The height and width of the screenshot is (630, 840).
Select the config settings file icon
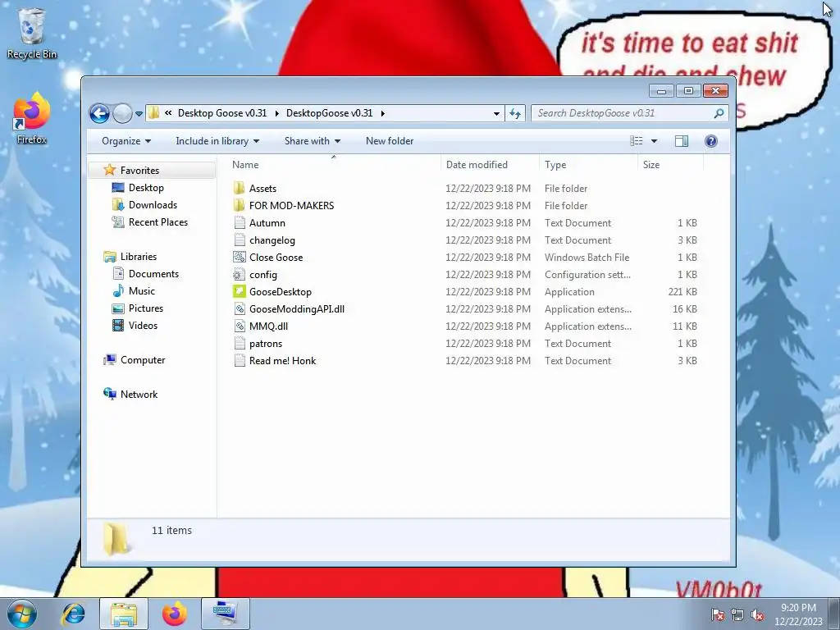(240, 274)
